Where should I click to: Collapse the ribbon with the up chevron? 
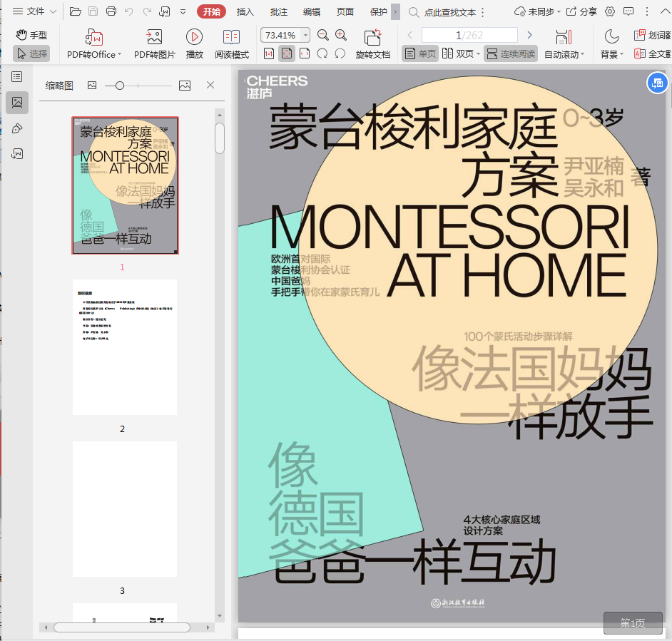tap(665, 11)
